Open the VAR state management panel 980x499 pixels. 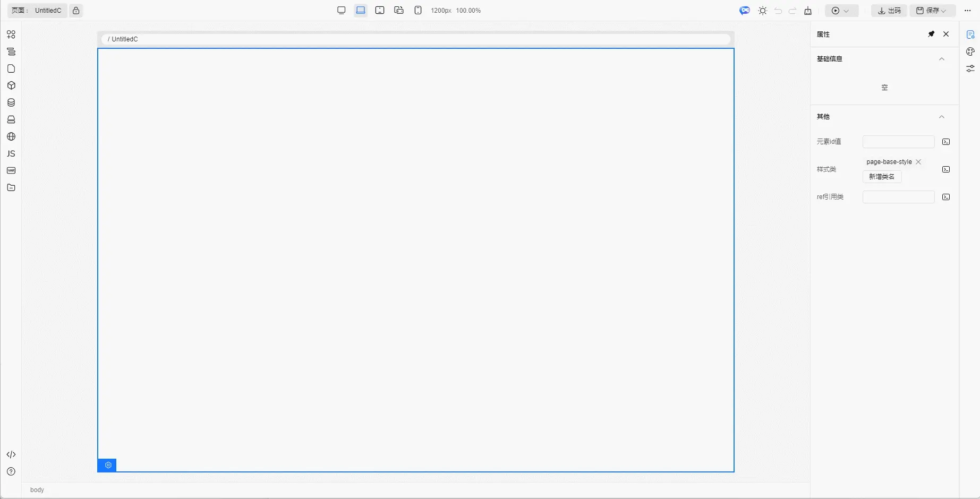click(11, 170)
